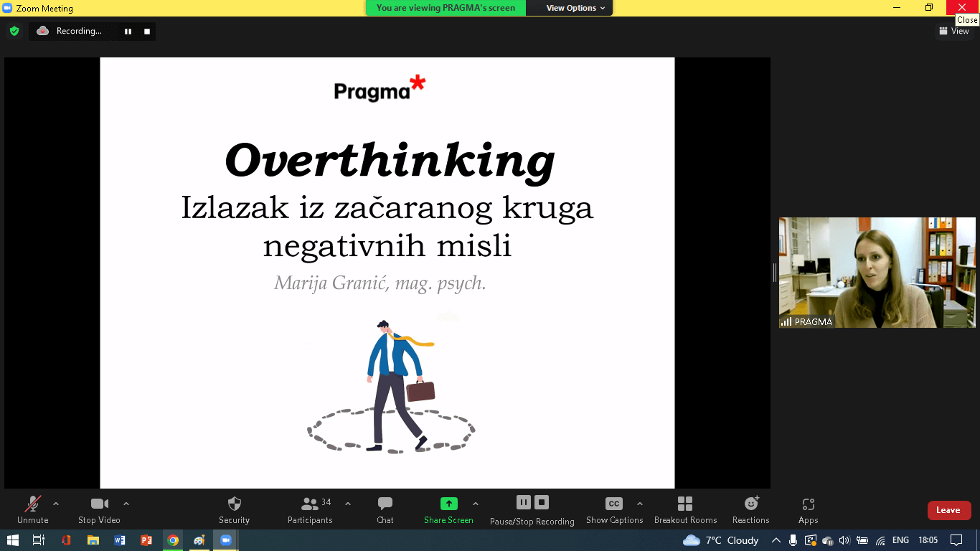The image size is (980, 551).
Task: Open the Windows Start menu
Action: [12, 540]
